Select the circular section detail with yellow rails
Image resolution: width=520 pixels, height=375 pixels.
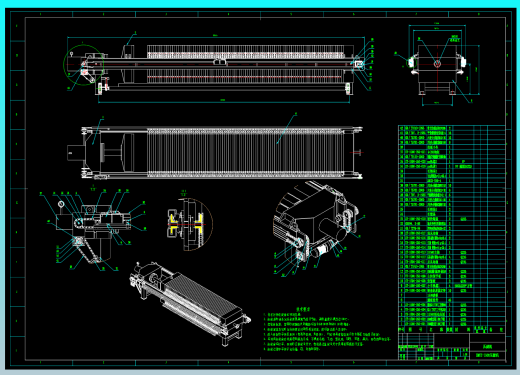189,224
